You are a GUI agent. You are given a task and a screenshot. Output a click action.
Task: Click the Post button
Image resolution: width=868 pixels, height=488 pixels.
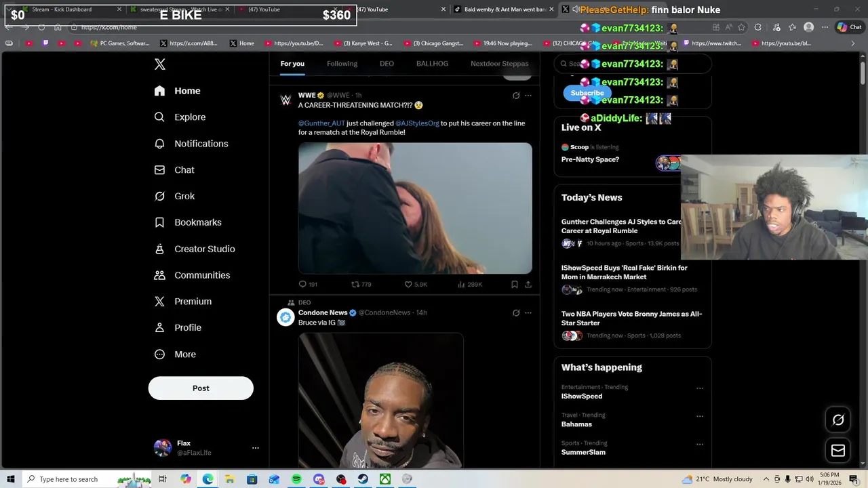pyautogui.click(x=201, y=388)
